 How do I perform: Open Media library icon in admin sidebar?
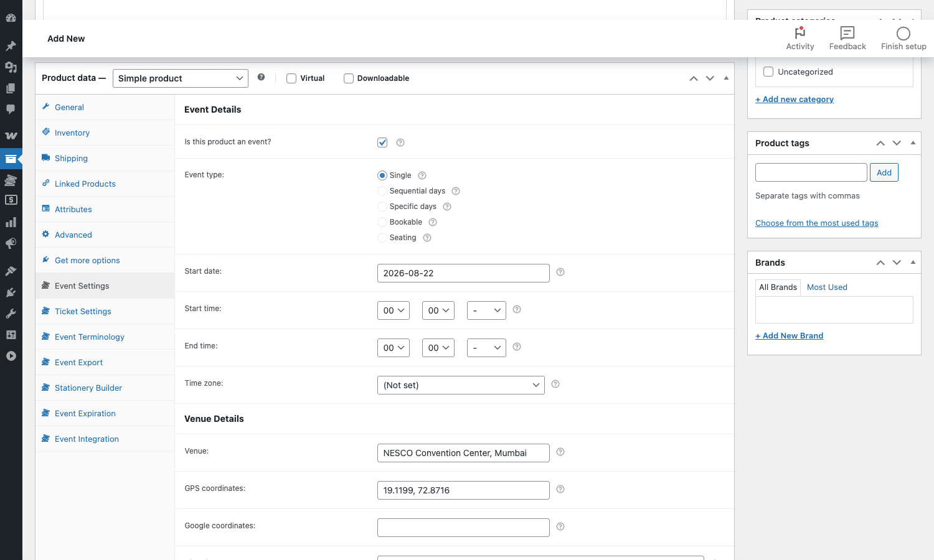click(x=11, y=67)
